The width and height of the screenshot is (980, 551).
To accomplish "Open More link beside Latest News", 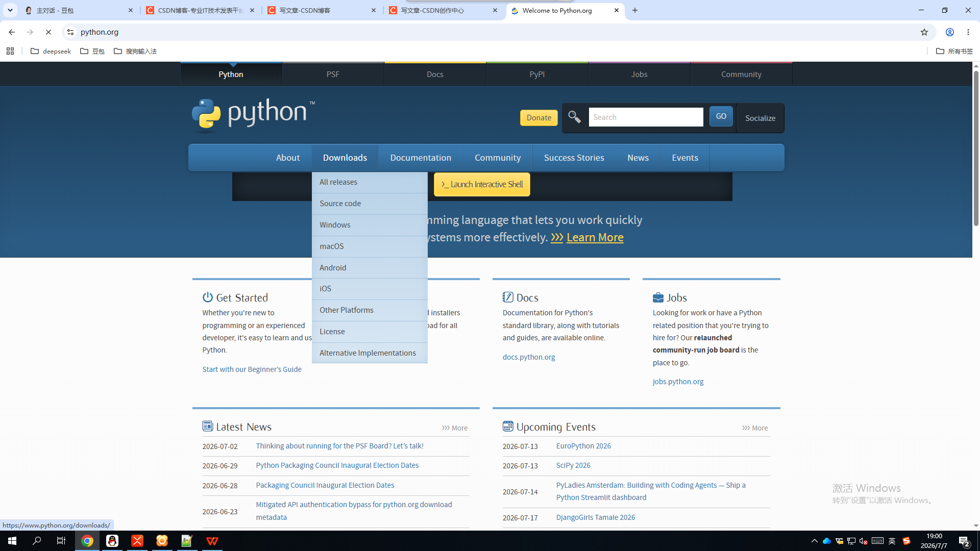I will coord(455,428).
